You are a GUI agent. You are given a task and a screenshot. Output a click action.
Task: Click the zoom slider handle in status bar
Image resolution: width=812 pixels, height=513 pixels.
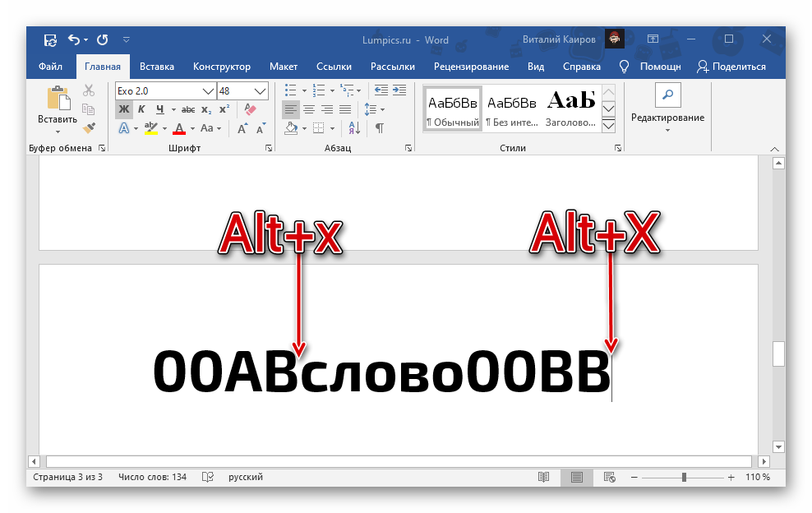(x=684, y=477)
